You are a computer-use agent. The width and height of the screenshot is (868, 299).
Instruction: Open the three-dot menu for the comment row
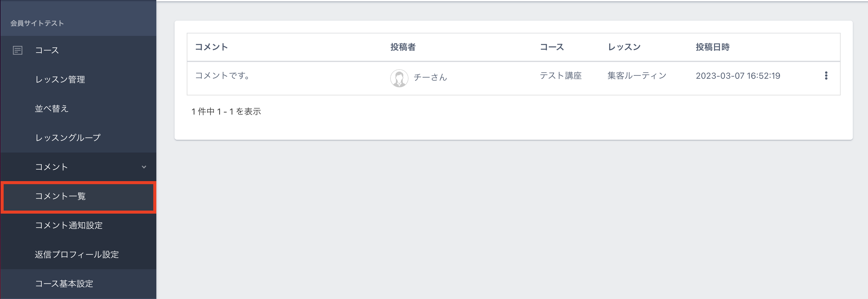pyautogui.click(x=825, y=76)
